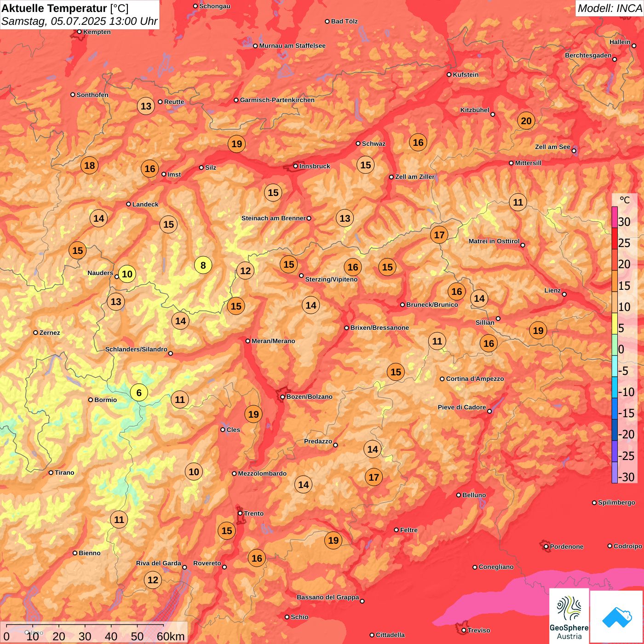
Task: Click the Spilimbergo label
Action: pyautogui.click(x=616, y=502)
